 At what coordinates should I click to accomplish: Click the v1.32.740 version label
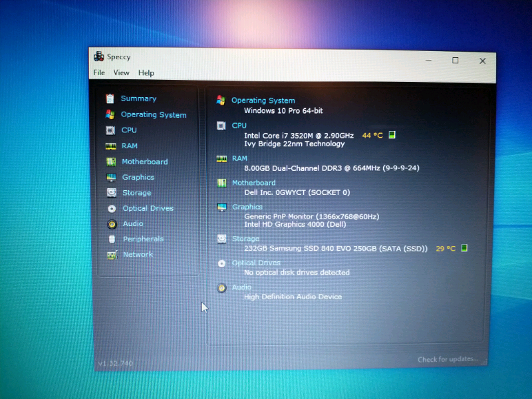(x=116, y=363)
